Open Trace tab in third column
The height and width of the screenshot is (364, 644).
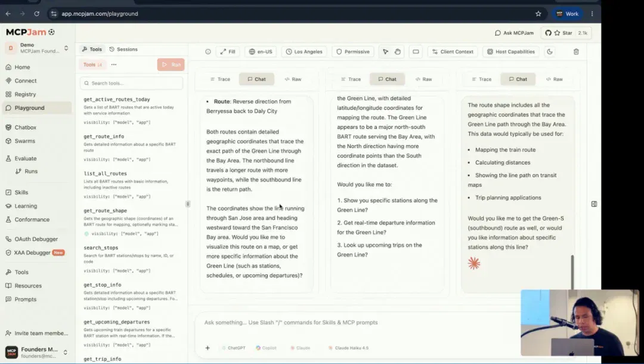tap(481, 79)
